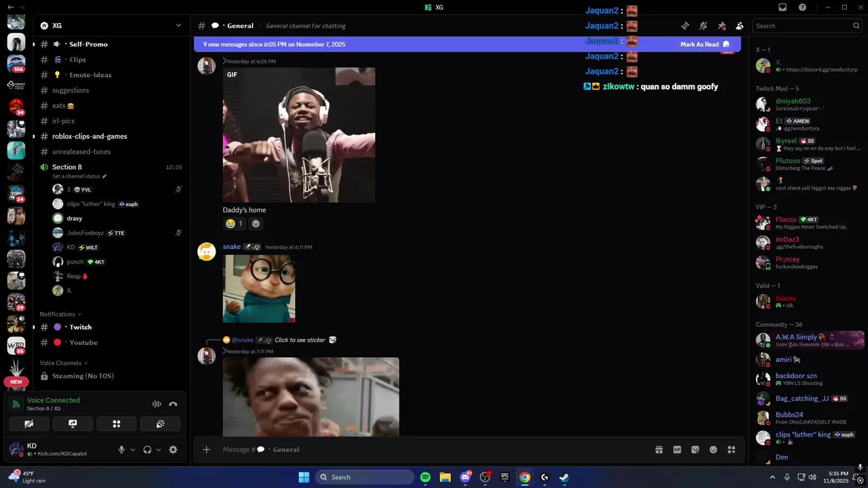Toggle the laughing emoji reaction
This screenshot has width=868, height=488.
click(234, 224)
